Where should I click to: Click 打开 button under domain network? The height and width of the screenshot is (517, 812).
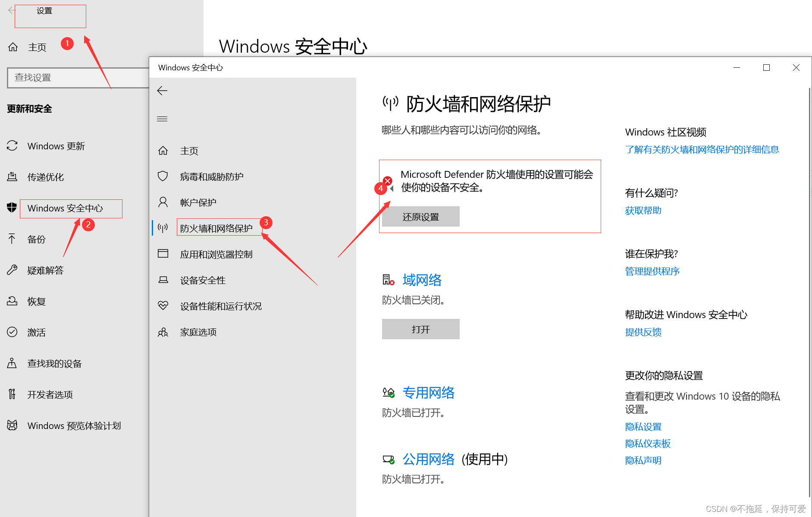(x=421, y=329)
